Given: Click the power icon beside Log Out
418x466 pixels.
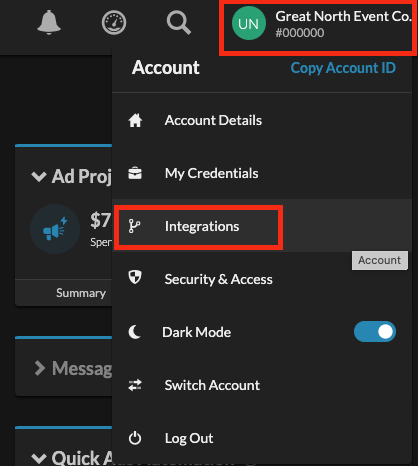Looking at the screenshot, I should pyautogui.click(x=135, y=438).
